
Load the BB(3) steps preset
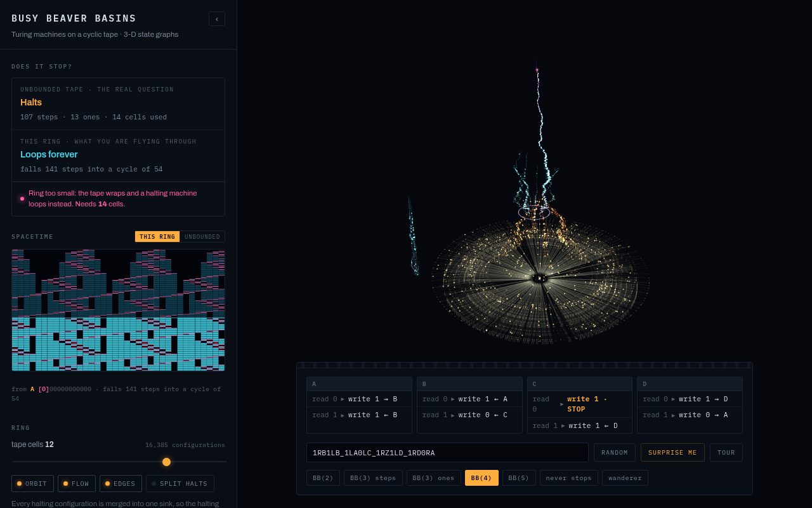(x=373, y=478)
